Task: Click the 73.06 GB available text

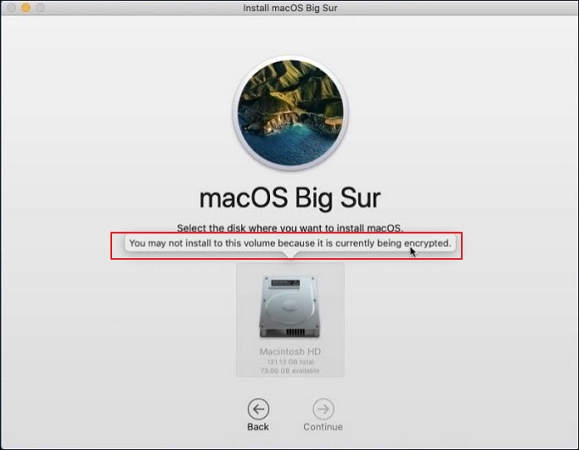Action: point(290,370)
